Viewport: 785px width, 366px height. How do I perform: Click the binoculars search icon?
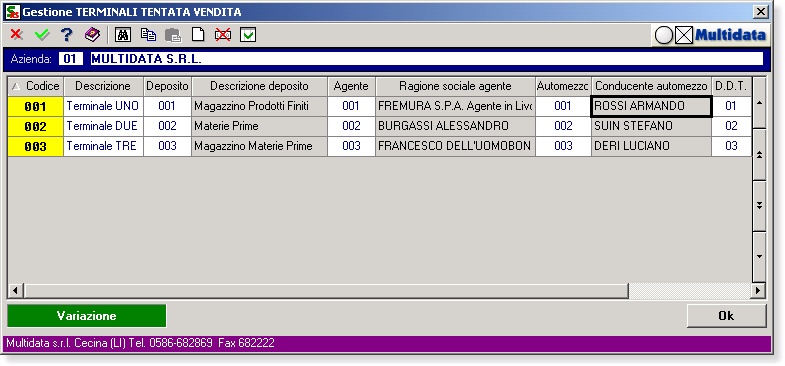click(x=123, y=35)
